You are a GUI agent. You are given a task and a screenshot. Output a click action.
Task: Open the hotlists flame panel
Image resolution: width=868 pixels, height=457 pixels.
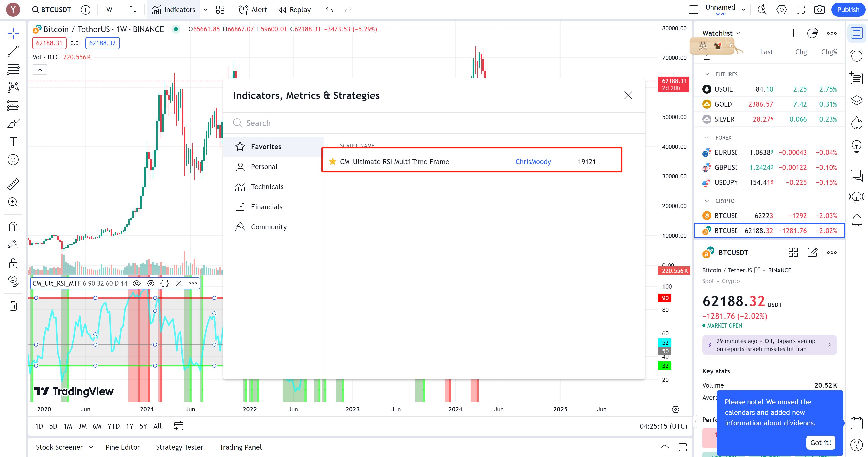click(857, 123)
